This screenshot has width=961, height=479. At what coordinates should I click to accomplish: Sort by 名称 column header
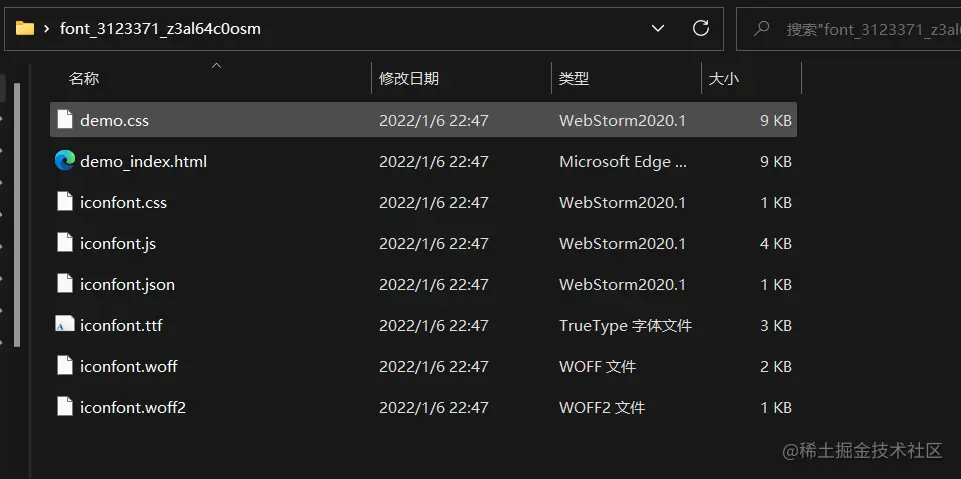pos(84,78)
